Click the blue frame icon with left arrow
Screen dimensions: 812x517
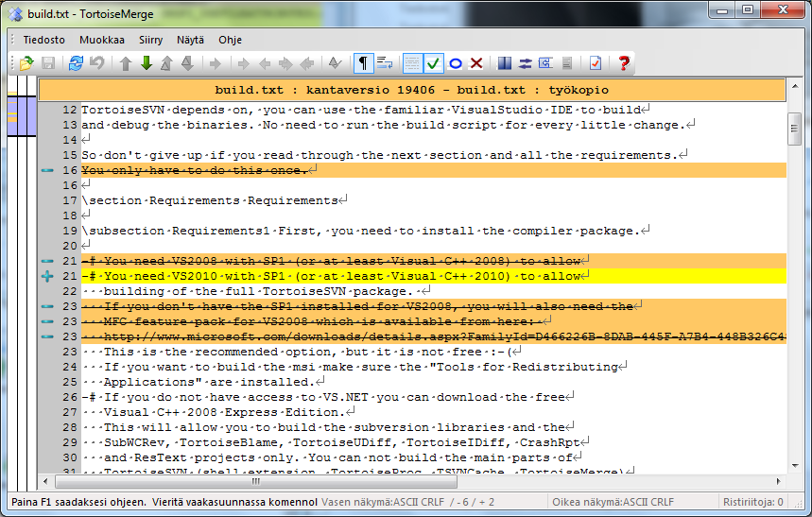(x=545, y=63)
